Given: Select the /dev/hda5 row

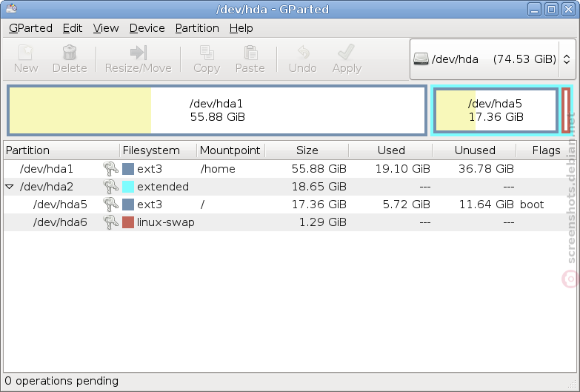Looking at the screenshot, I should click(290, 205).
